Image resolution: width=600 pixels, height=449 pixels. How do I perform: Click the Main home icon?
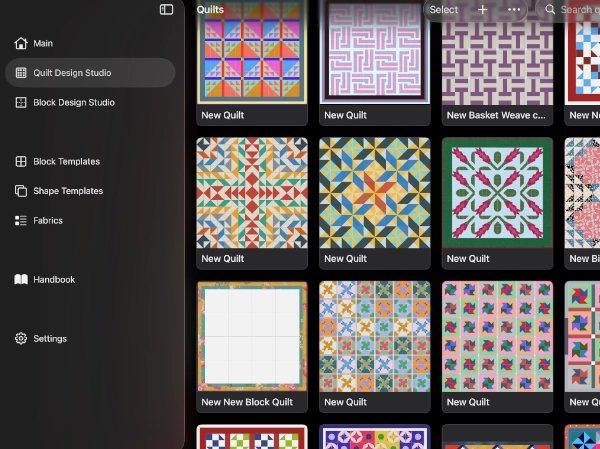(21, 43)
